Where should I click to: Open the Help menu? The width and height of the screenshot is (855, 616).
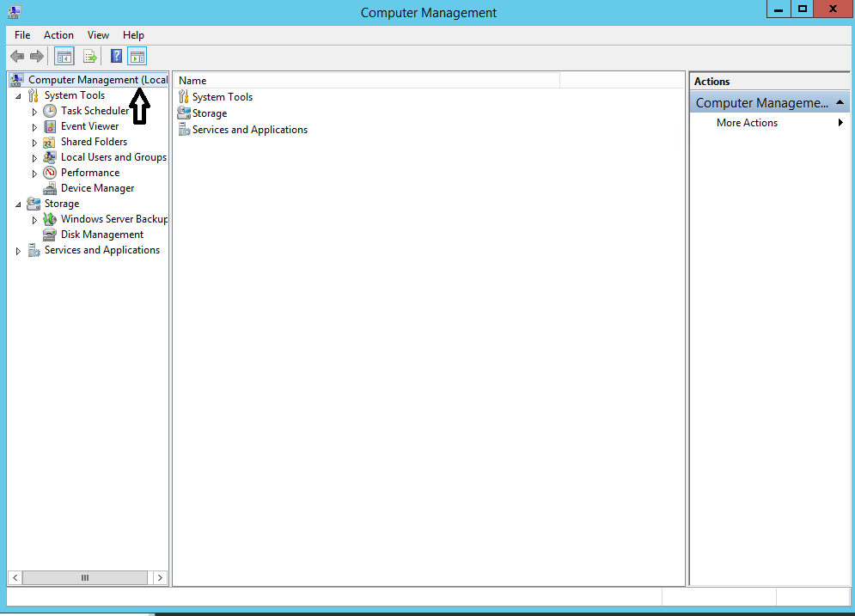pyautogui.click(x=133, y=35)
